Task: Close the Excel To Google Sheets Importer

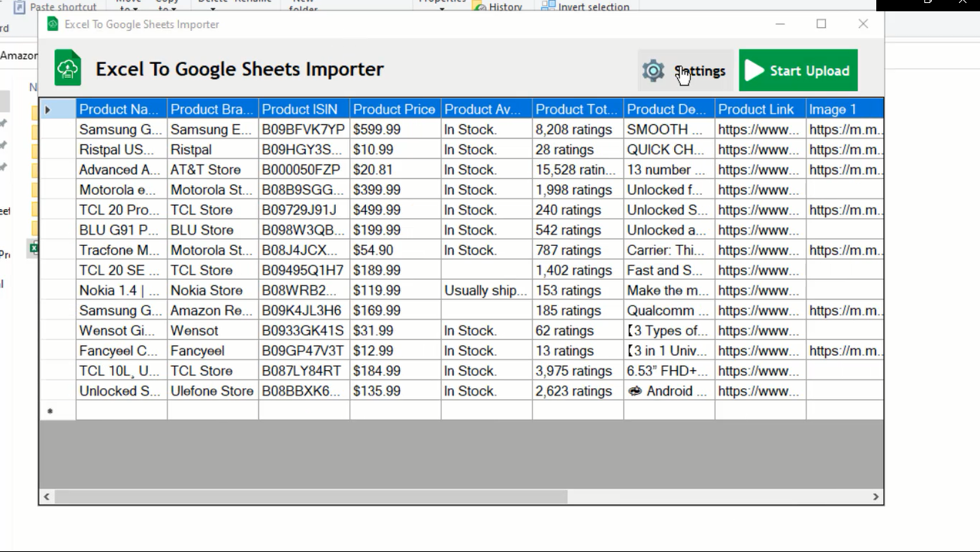Action: [x=863, y=24]
